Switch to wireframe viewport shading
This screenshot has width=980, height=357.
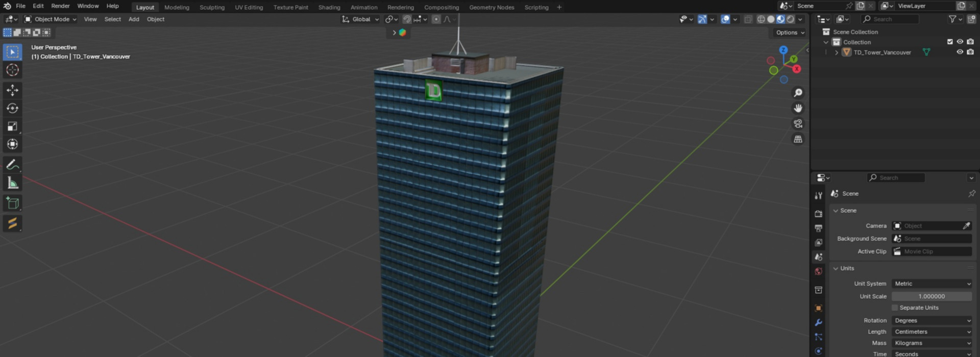pyautogui.click(x=761, y=19)
